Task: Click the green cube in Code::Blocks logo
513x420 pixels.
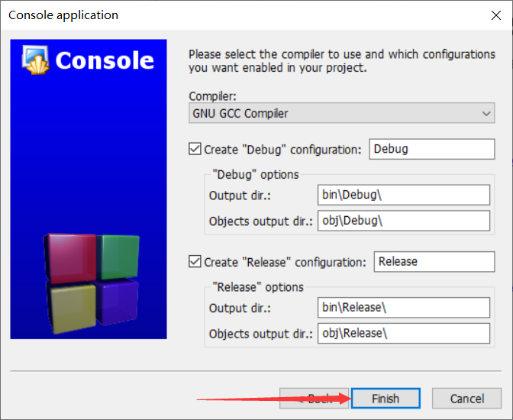Action: pos(119,257)
